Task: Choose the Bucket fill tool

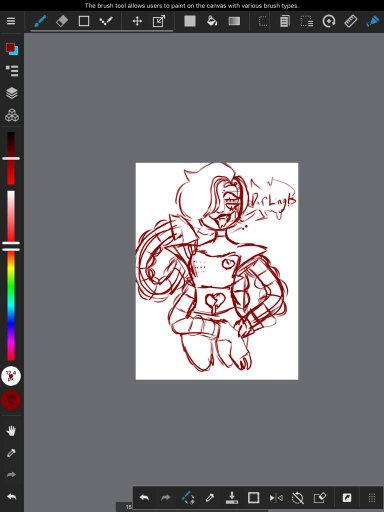Action: pos(212,21)
